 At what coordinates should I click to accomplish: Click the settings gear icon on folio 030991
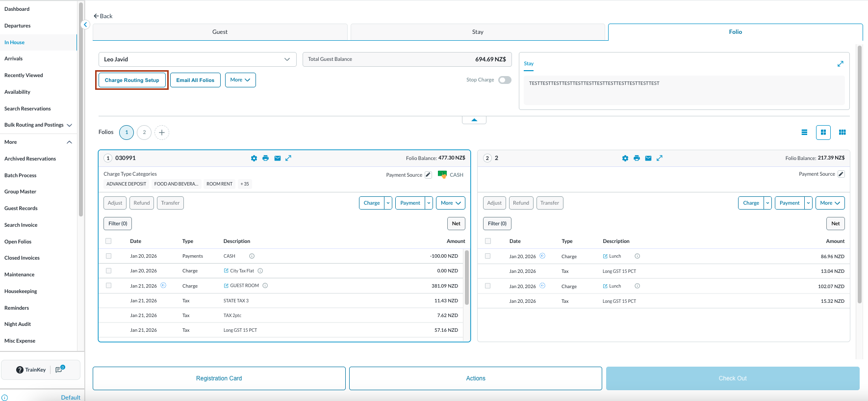click(x=254, y=158)
